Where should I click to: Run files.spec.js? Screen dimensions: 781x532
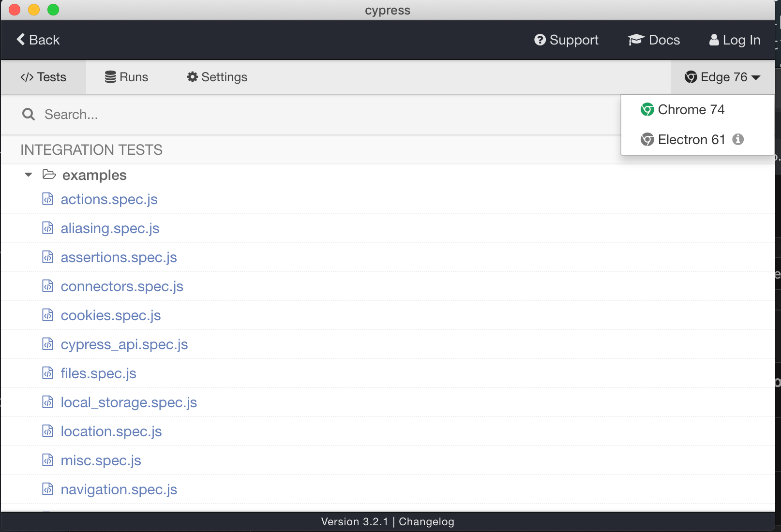[x=98, y=373]
